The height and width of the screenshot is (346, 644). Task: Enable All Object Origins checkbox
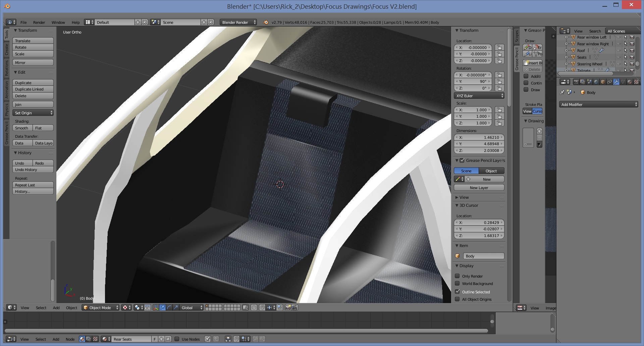click(x=457, y=299)
